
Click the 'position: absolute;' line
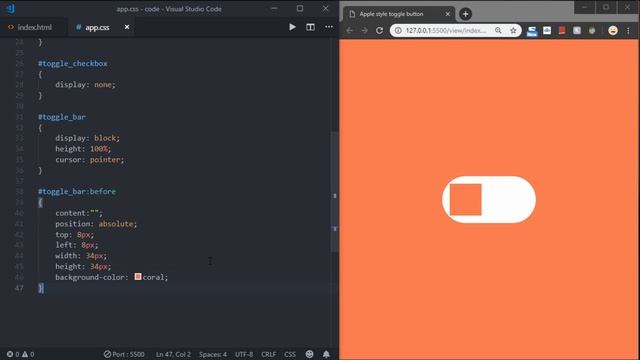96,224
